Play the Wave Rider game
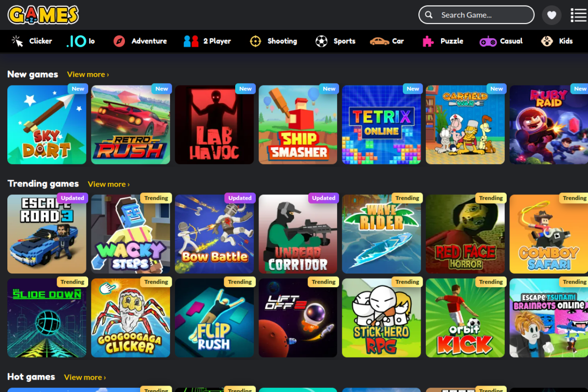 point(381,234)
